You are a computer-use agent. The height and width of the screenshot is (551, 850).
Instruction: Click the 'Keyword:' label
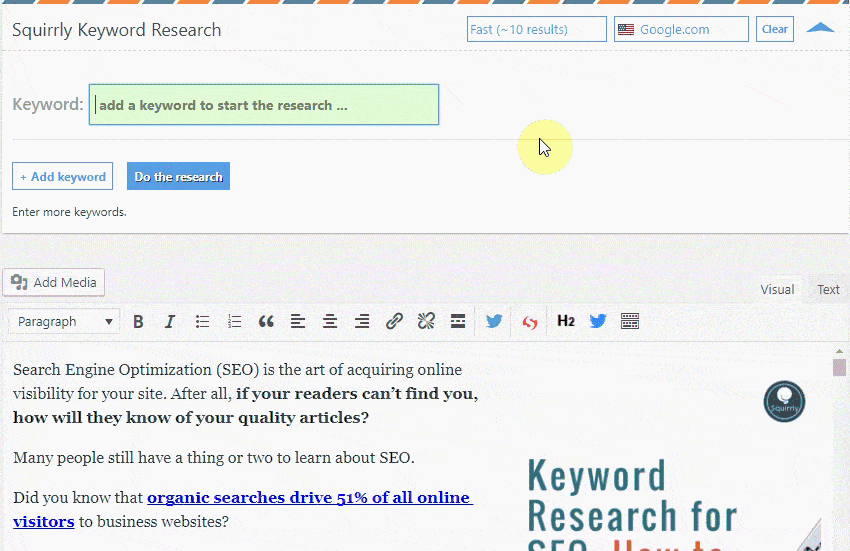pyautogui.click(x=48, y=104)
